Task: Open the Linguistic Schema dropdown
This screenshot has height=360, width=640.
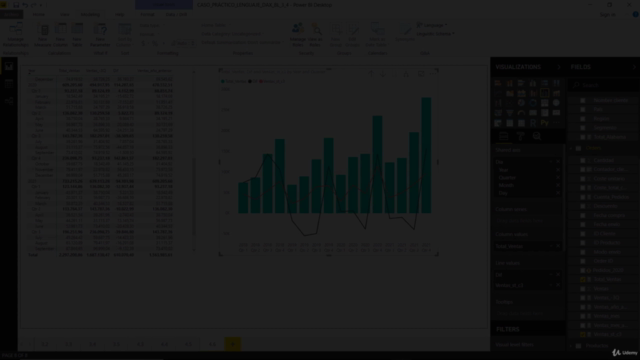Action: 435,34
